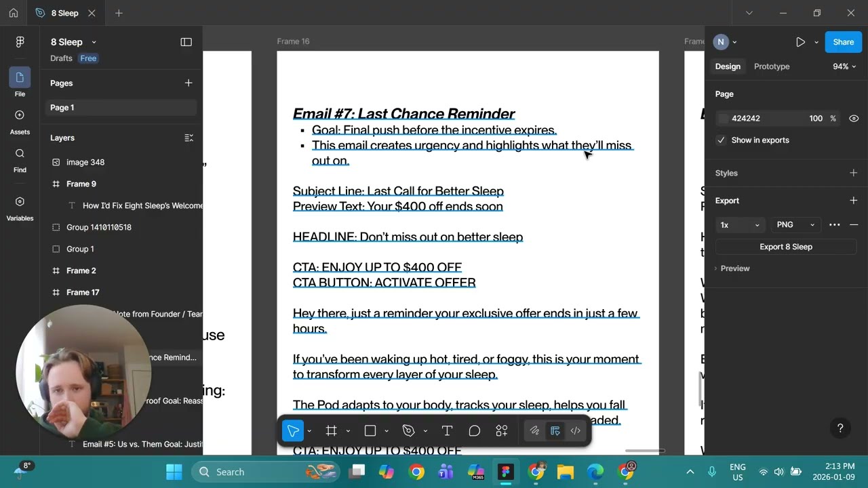Collapse all layers icon
Viewport: 868px width, 488px height.
tap(189, 138)
